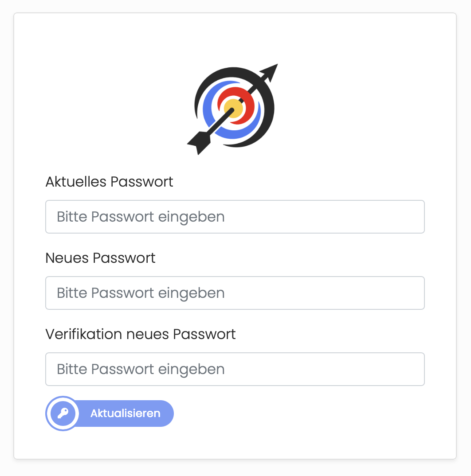Image resolution: width=471 pixels, height=476 pixels.
Task: Click placeholder text in new password field
Action: click(x=141, y=293)
